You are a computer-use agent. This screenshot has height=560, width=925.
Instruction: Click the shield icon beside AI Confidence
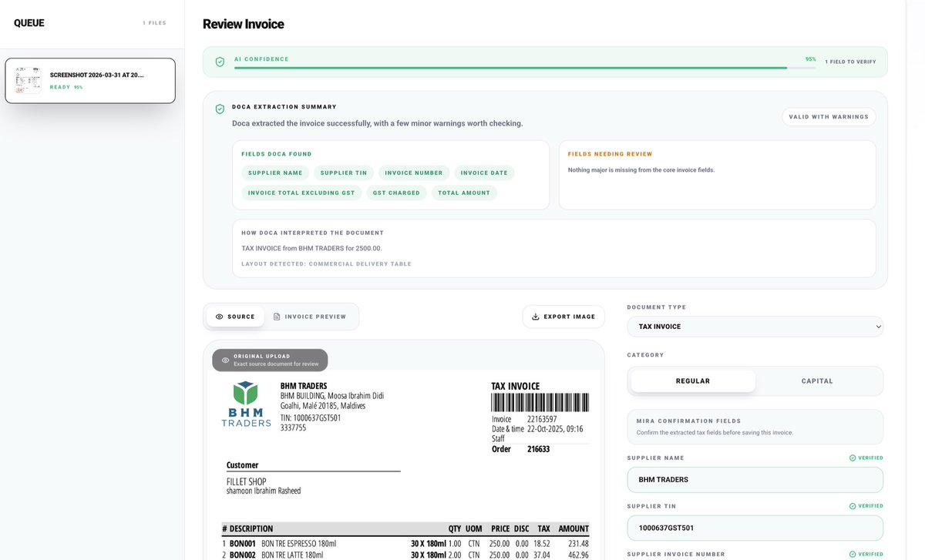tap(220, 62)
